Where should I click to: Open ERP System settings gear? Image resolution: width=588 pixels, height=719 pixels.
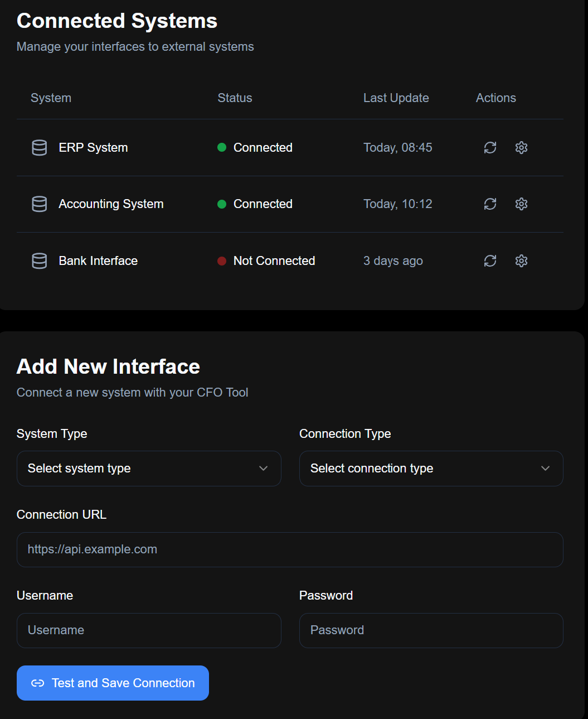tap(521, 148)
